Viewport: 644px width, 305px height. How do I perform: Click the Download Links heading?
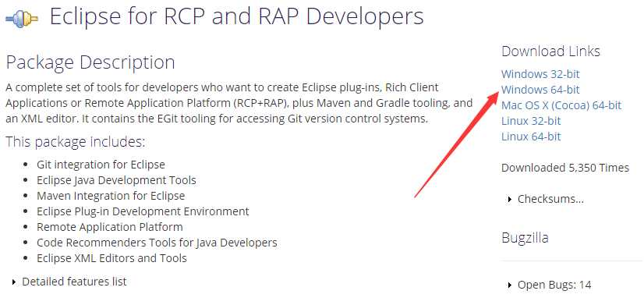550,51
